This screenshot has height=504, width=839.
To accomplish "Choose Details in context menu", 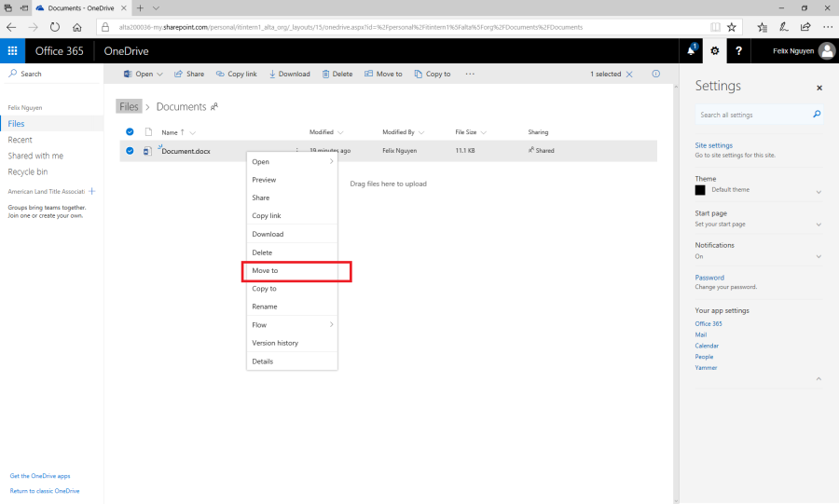I will click(292, 361).
